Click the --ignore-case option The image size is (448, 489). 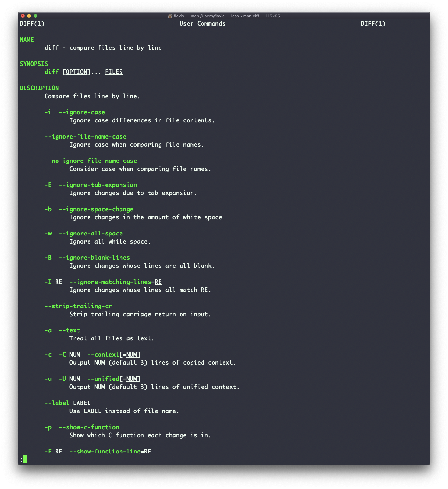[82, 112]
